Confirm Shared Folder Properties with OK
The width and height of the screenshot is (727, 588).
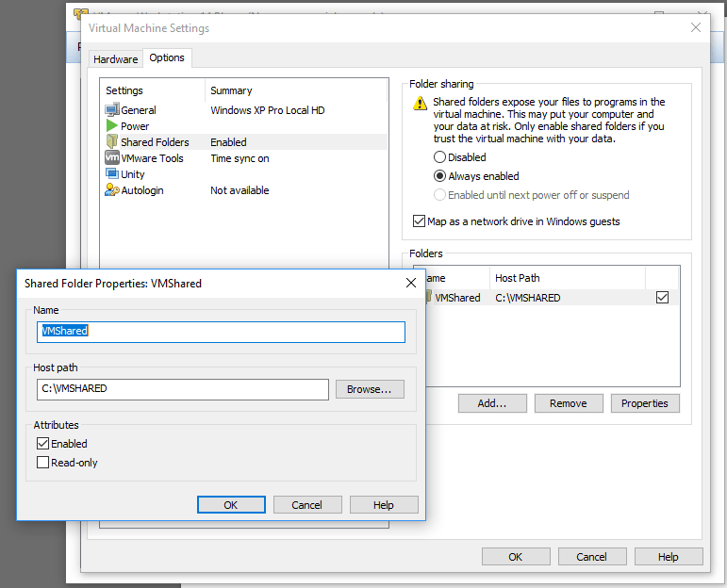click(231, 504)
